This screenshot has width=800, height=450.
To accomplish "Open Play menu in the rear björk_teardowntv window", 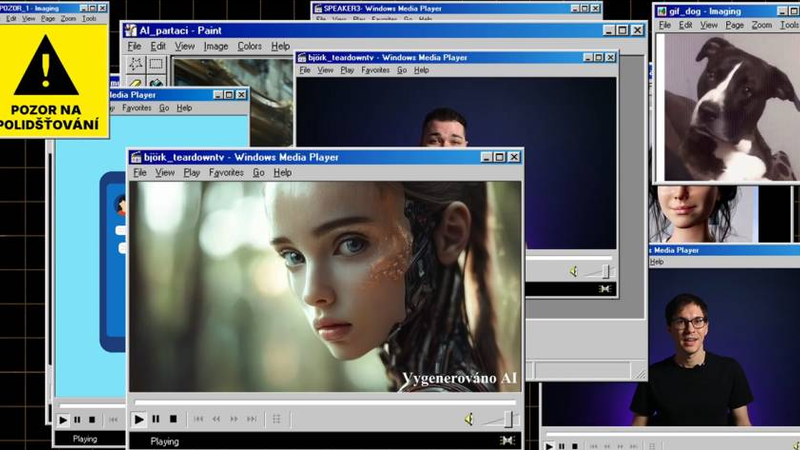I will pos(347,70).
